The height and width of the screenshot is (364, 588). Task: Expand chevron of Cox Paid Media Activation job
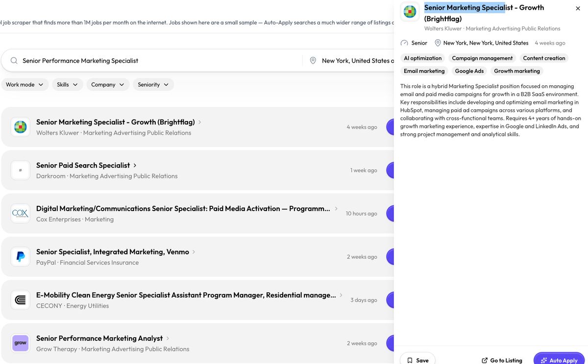pos(336,209)
